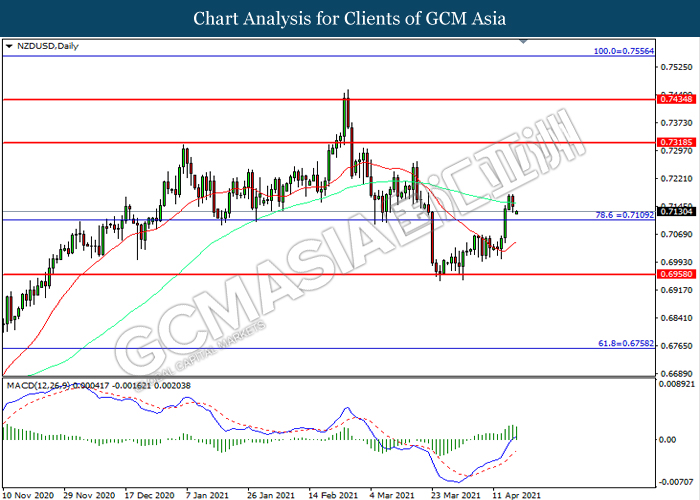Viewport: 700px width, 500px height.
Task: Click the Fibonacci 61.8=0.67582 label
Action: pyautogui.click(x=626, y=343)
